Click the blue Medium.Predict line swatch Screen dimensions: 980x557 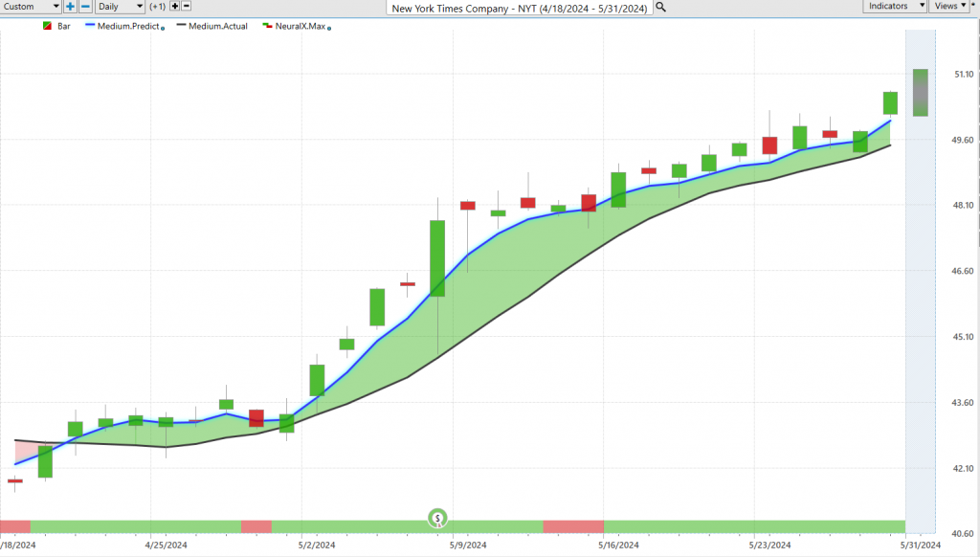[90, 25]
